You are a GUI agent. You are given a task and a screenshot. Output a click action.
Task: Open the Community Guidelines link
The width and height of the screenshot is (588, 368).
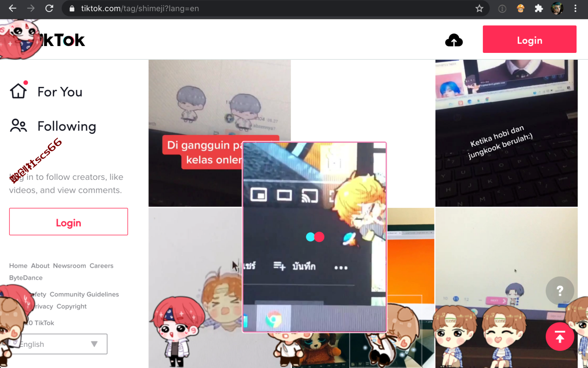click(x=84, y=294)
